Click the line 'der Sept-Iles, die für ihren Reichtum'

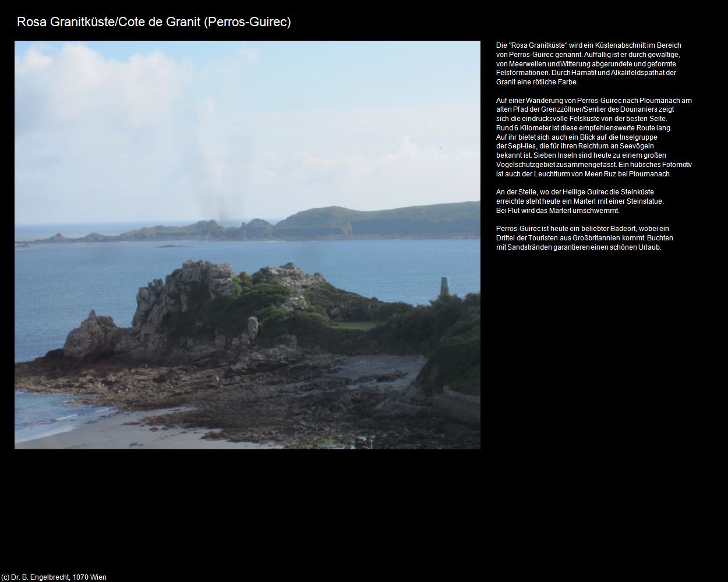pos(575,146)
